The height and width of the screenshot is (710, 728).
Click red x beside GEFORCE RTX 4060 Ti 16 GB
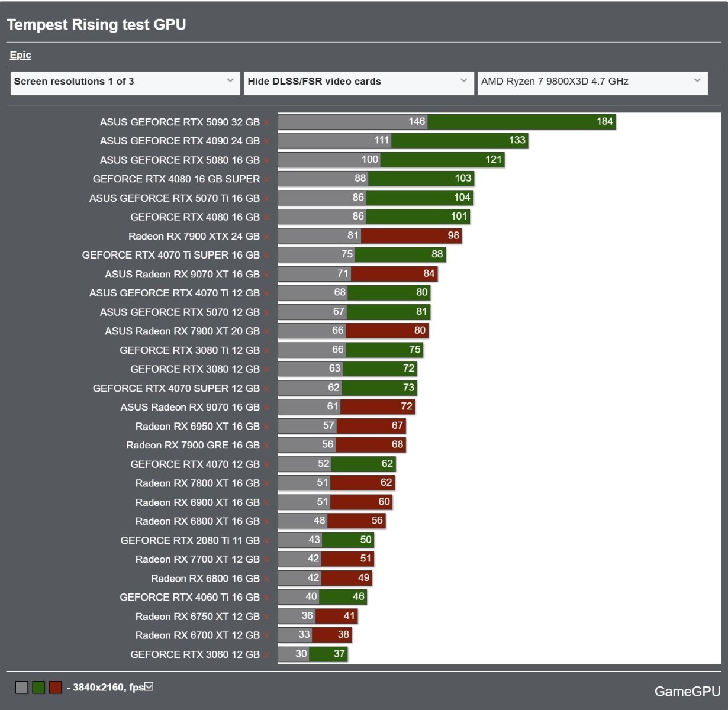coord(267,598)
